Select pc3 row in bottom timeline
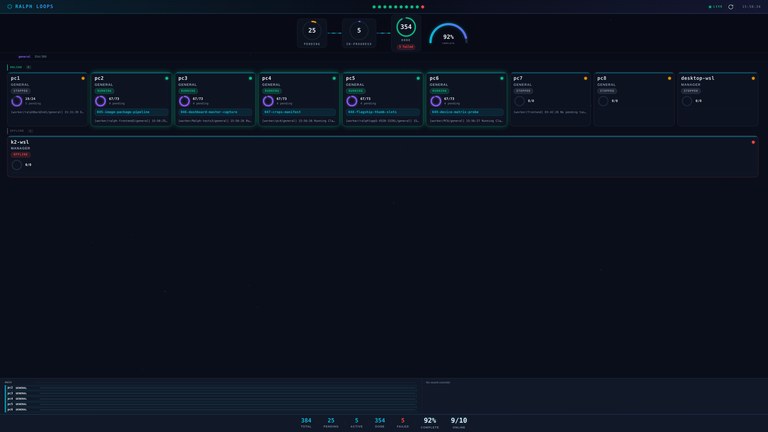 pyautogui.click(x=211, y=393)
